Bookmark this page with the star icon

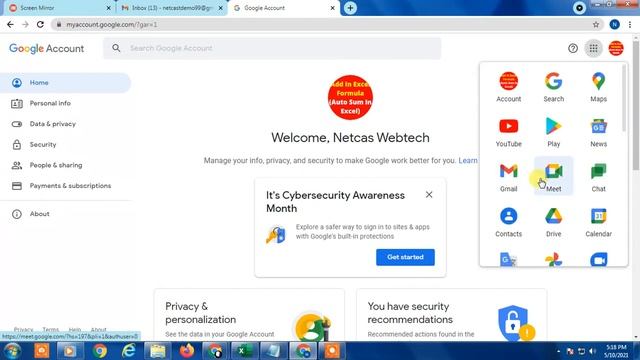596,24
